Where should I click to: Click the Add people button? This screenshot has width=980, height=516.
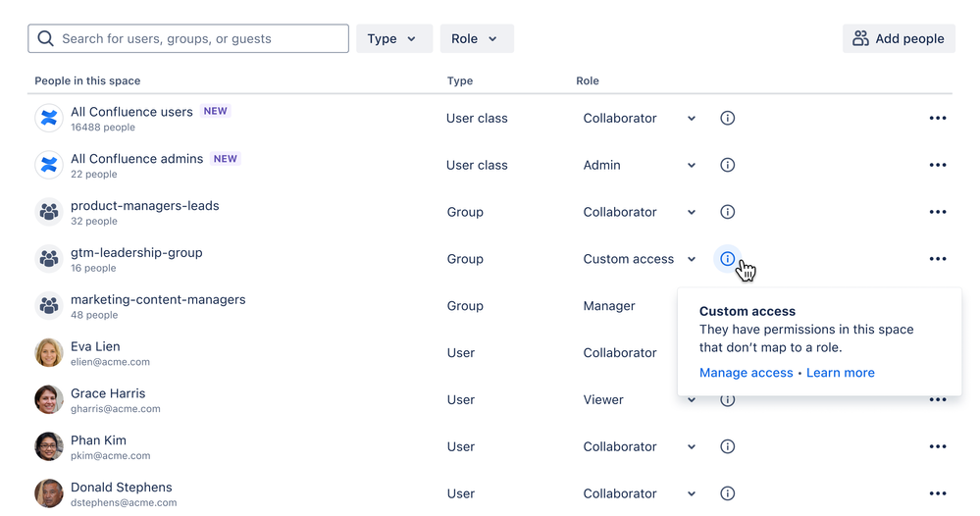899,39
